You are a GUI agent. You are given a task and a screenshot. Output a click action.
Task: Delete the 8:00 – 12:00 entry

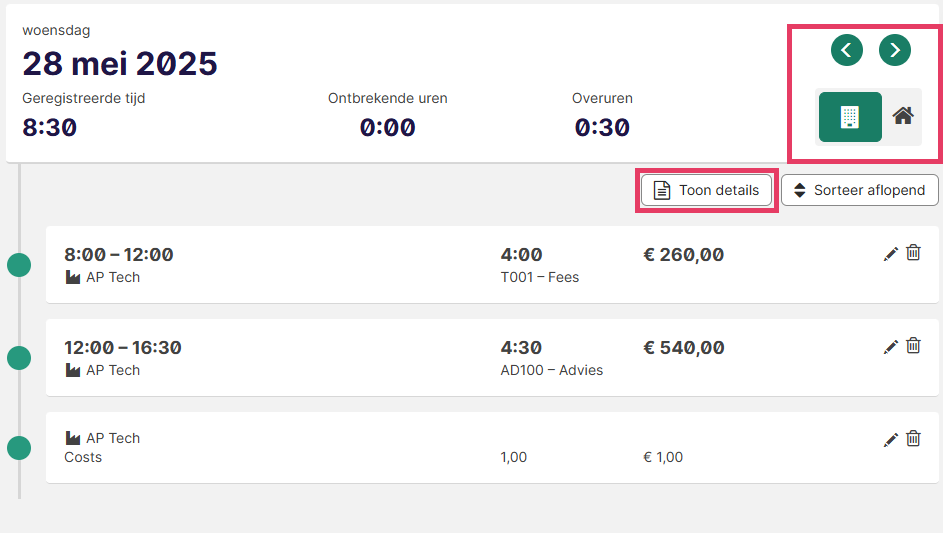click(914, 253)
